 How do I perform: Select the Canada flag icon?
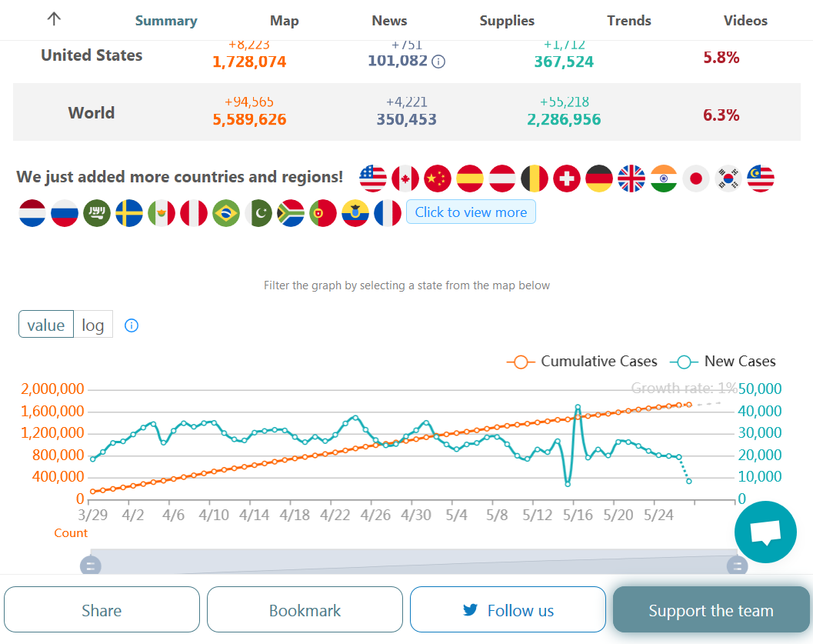(x=405, y=179)
